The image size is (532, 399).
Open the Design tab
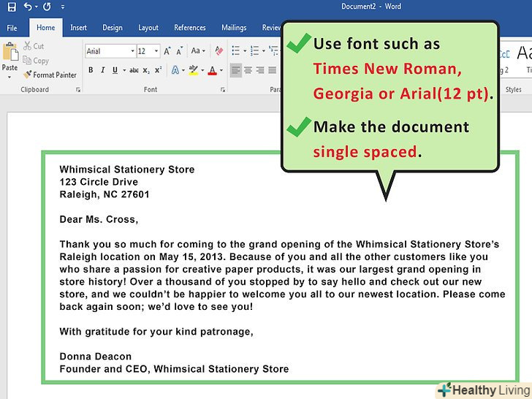click(113, 28)
